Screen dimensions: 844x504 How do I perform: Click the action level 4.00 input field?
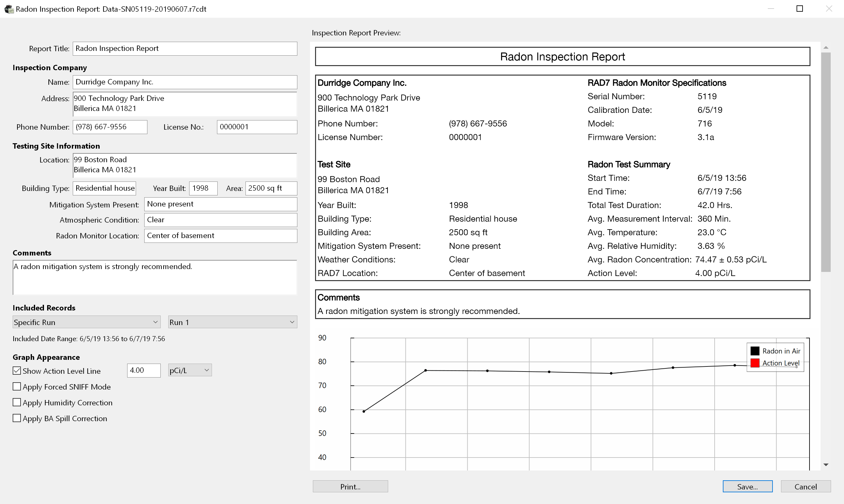(x=143, y=370)
